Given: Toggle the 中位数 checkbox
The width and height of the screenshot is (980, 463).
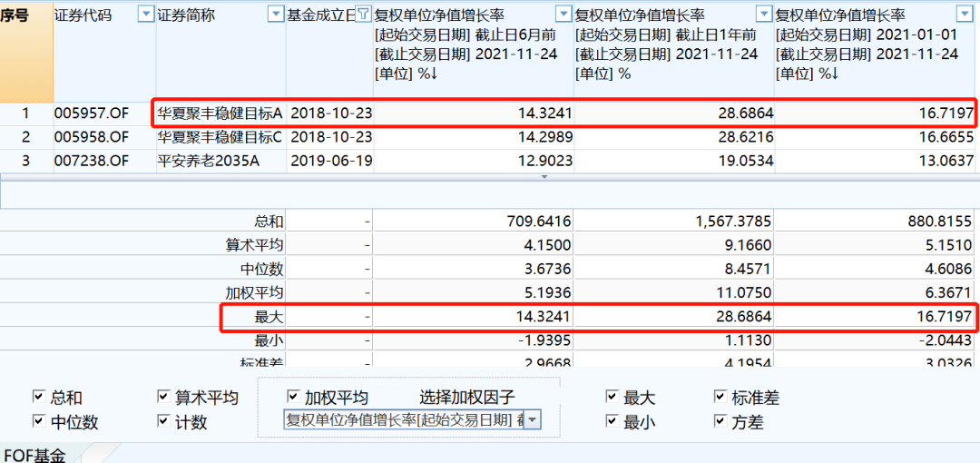Looking at the screenshot, I should click(39, 420).
